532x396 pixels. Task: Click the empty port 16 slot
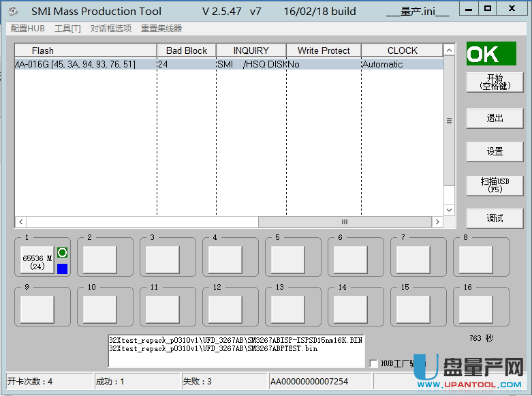point(475,309)
